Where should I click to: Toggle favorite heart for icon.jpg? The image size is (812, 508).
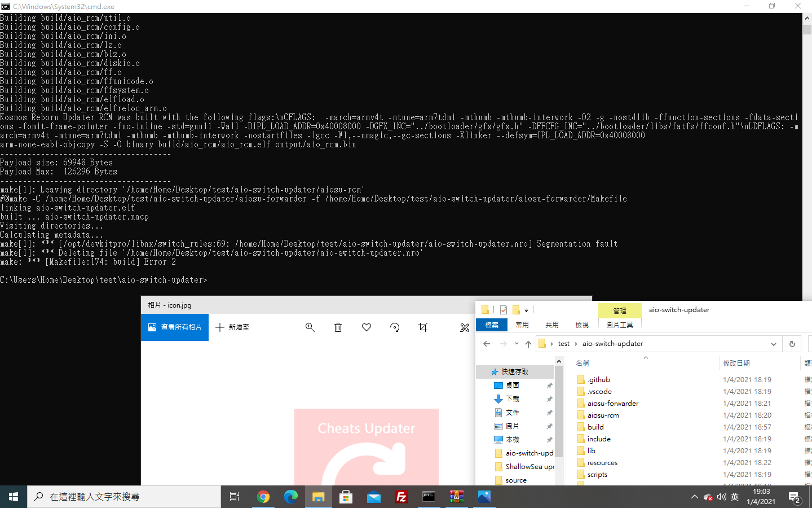click(x=366, y=327)
